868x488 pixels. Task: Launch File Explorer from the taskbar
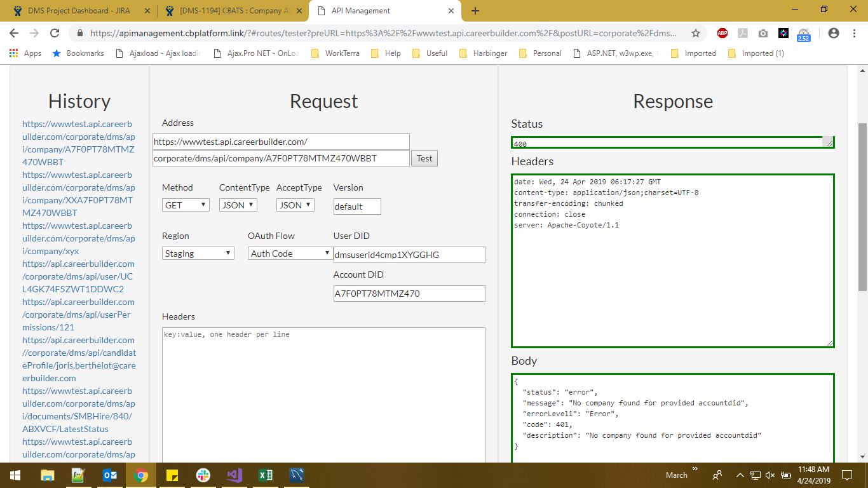pos(47,475)
